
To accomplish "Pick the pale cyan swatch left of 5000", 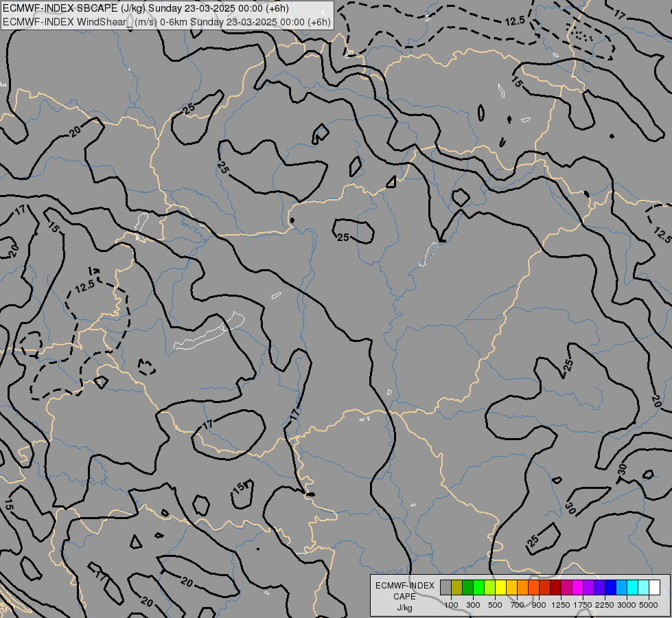I will point(643,588).
